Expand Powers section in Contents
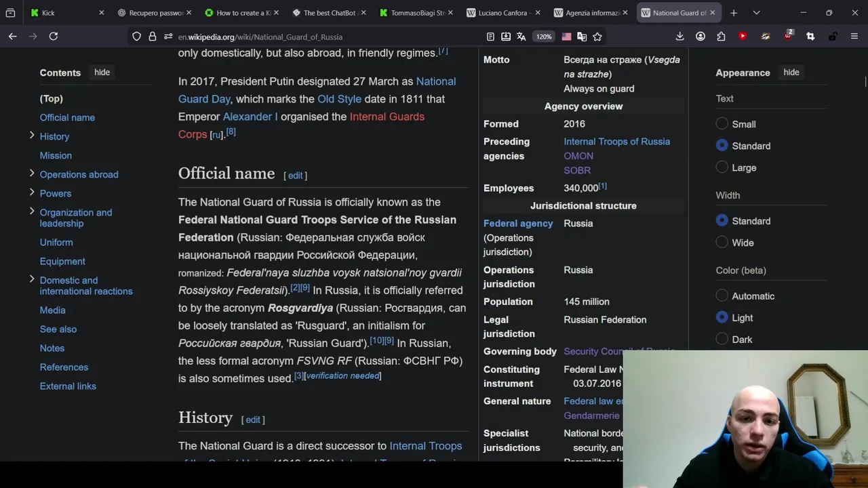This screenshot has height=488, width=868. 32,192
